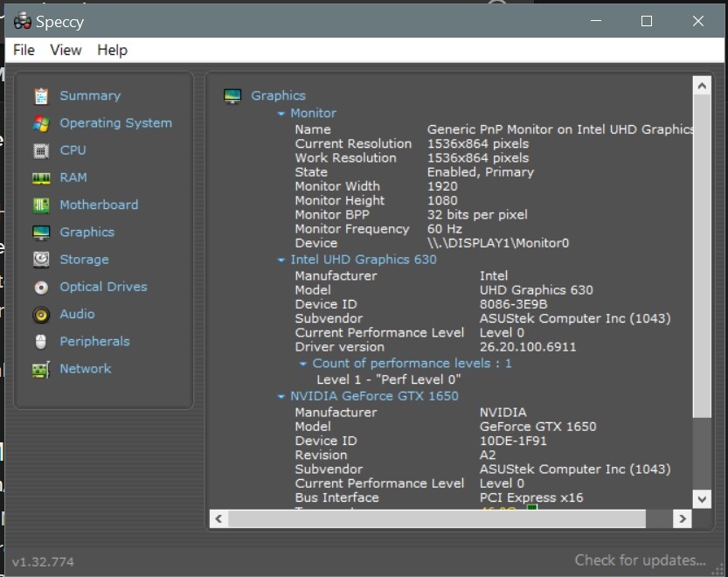
Task: Click the Peripherals mouse icon
Action: [x=41, y=342]
